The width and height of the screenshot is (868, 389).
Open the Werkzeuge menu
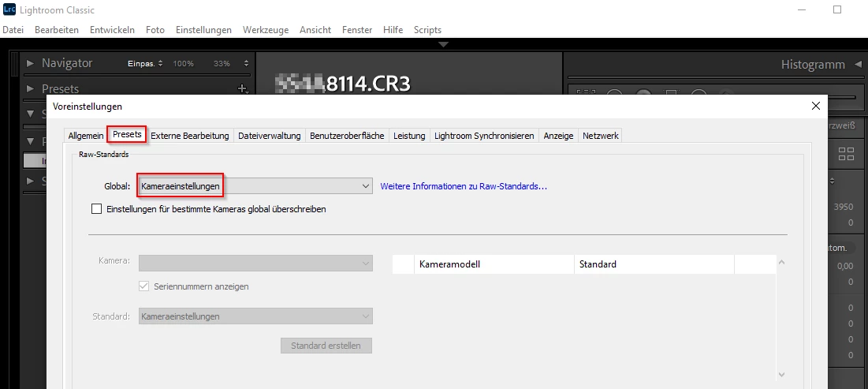pos(266,30)
